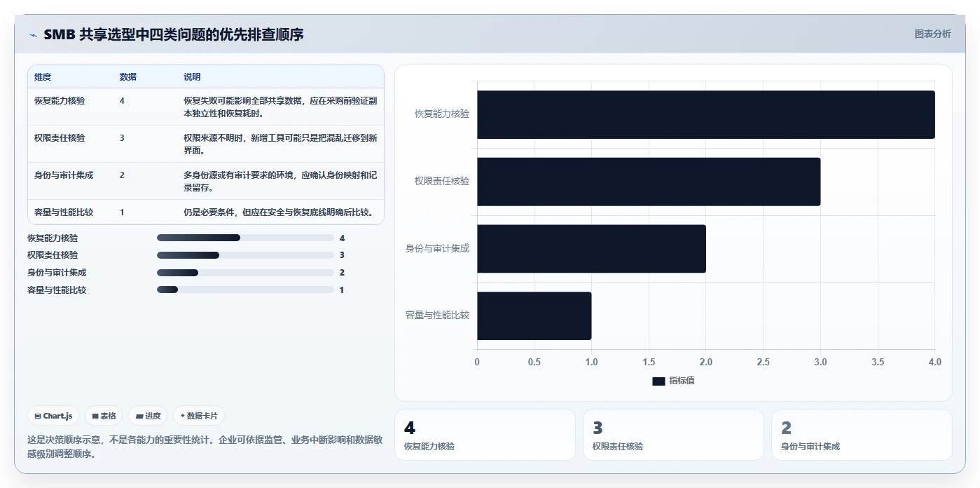Image resolution: width=980 pixels, height=488 pixels.
Task: Select the 进度 tag chip
Action: (x=148, y=416)
